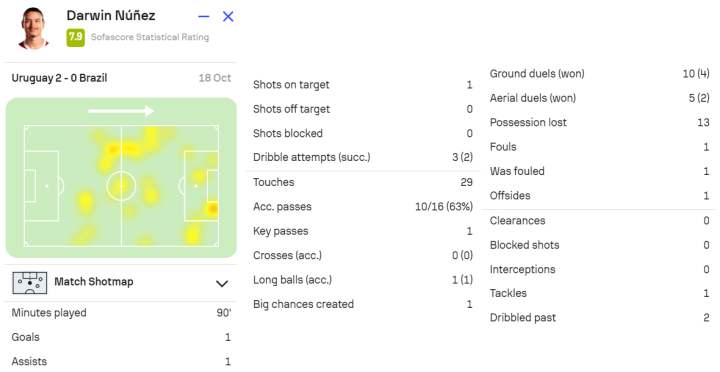Click Darwin Núñez player photo
Screen dimensions: 720x372
tap(33, 28)
